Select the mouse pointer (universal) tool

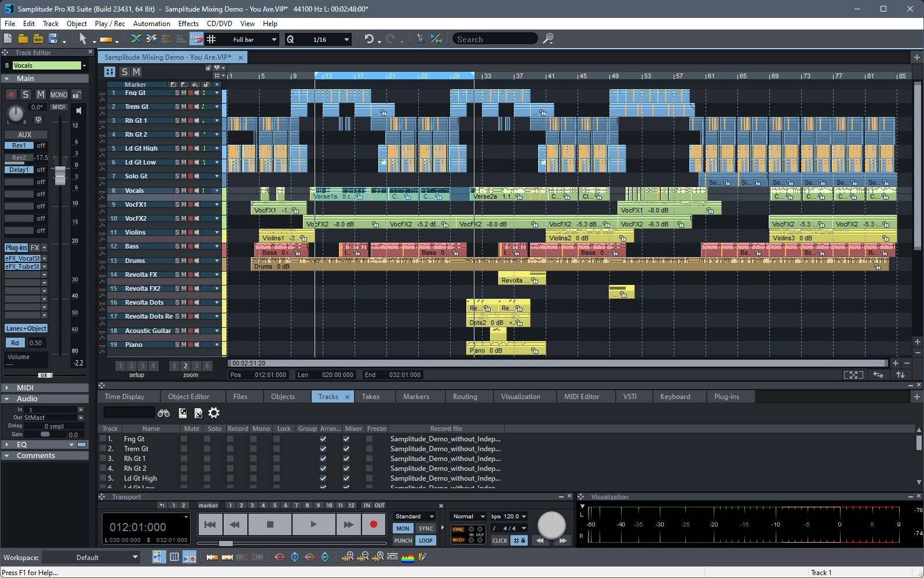[x=83, y=39]
